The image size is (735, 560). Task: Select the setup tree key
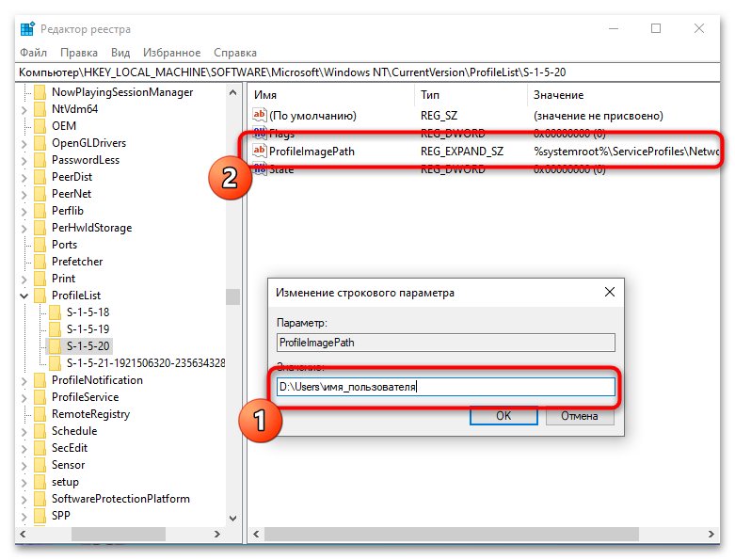point(65,482)
